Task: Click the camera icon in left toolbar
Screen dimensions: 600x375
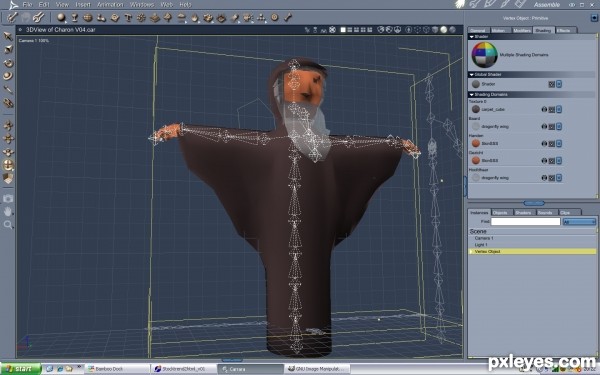Action: pos(8,198)
